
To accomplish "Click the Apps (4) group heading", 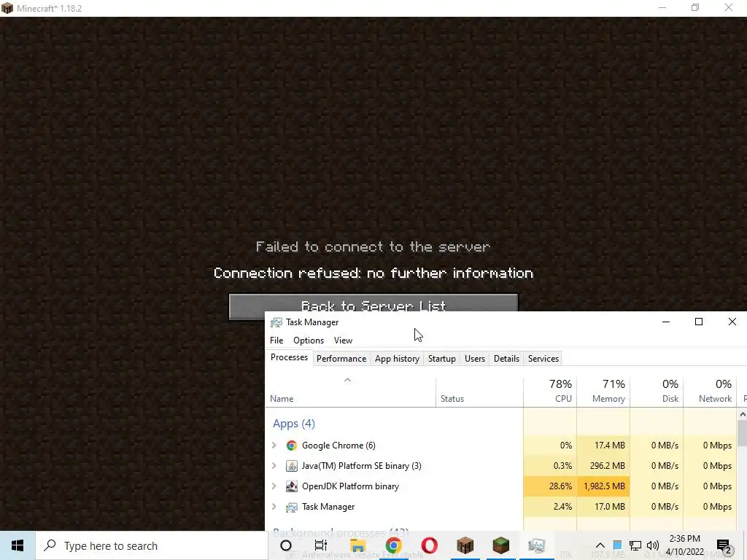I will pos(294,424).
